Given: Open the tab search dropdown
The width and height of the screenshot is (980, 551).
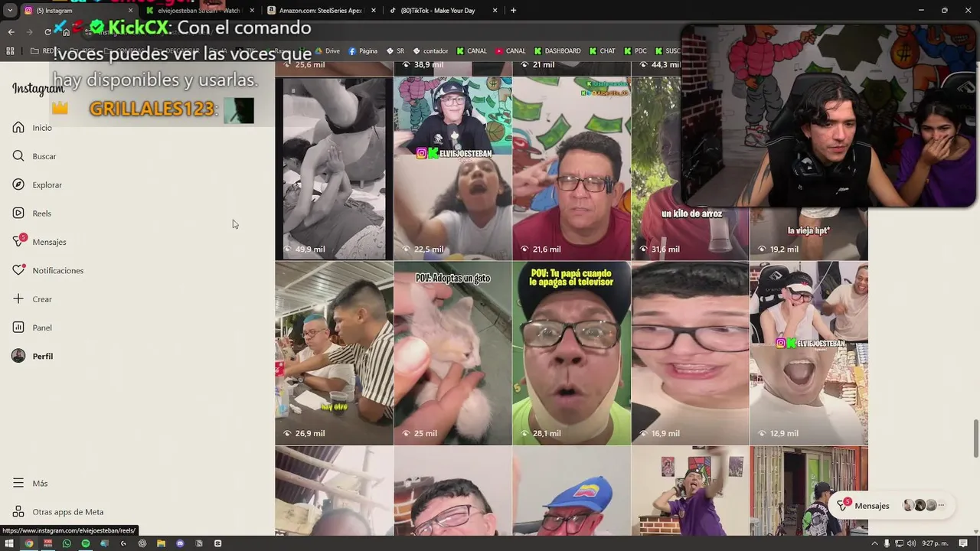Looking at the screenshot, I should pyautogui.click(x=9, y=11).
